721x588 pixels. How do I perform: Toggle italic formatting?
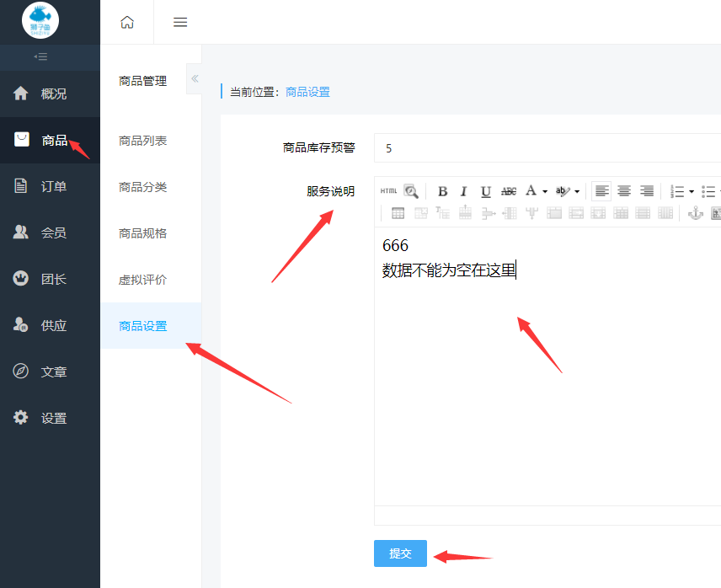click(463, 191)
